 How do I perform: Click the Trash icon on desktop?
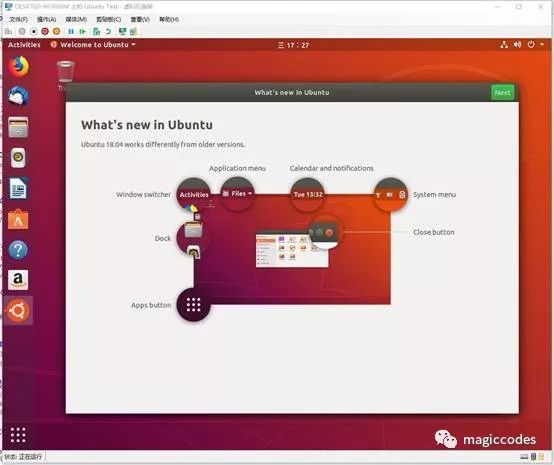66,72
